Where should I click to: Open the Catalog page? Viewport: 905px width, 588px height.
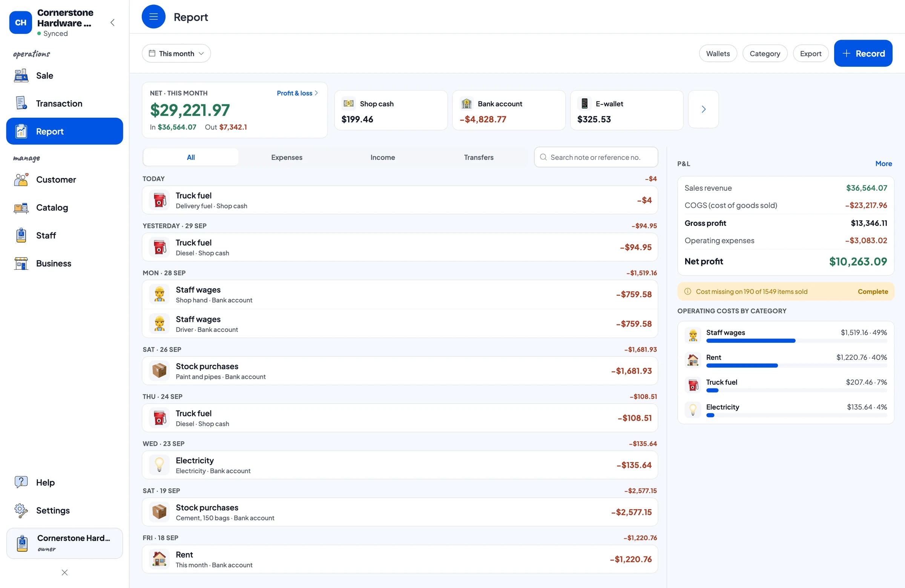pos(64,208)
